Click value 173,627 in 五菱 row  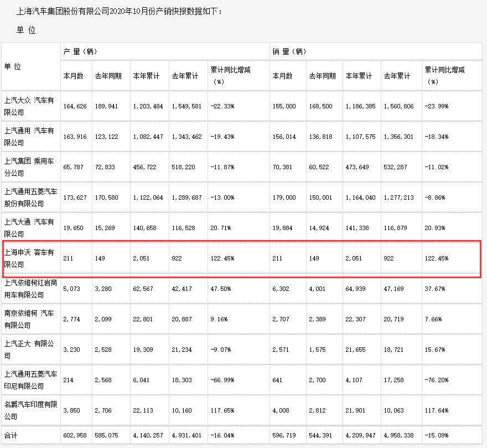click(x=75, y=197)
